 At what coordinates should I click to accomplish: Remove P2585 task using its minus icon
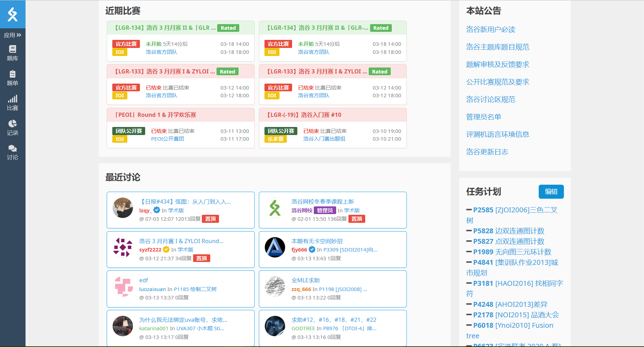pos(469,210)
